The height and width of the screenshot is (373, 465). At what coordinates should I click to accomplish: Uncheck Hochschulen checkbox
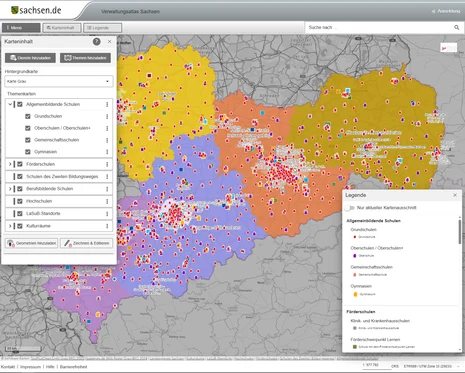[20, 201]
